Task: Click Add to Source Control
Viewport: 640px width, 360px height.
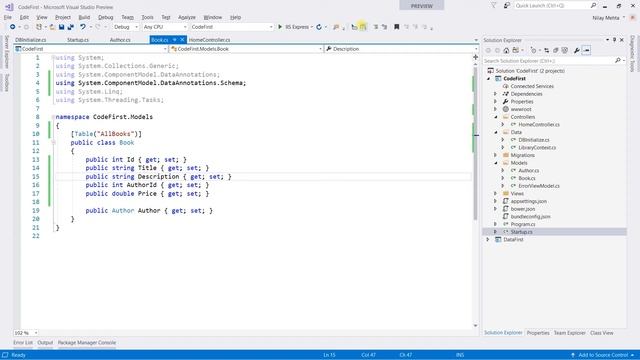Action: click(x=602, y=355)
